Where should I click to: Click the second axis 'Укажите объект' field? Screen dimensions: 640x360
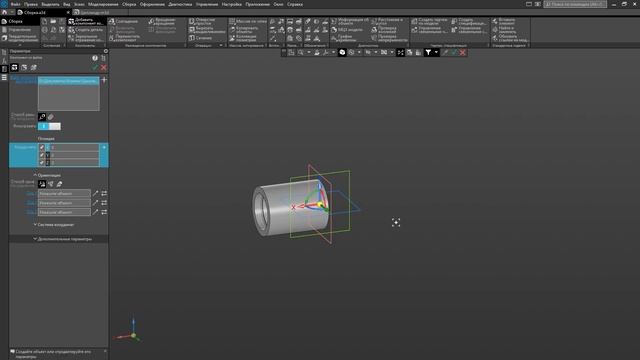point(64,203)
